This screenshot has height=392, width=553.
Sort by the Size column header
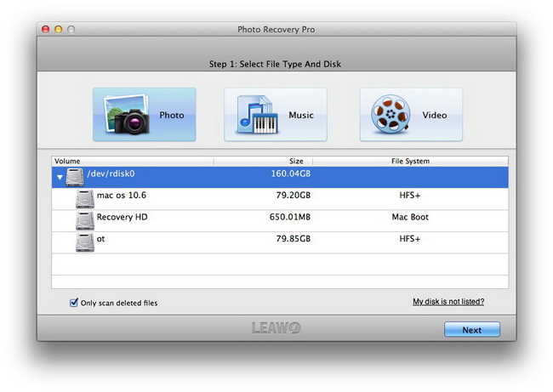coord(263,161)
